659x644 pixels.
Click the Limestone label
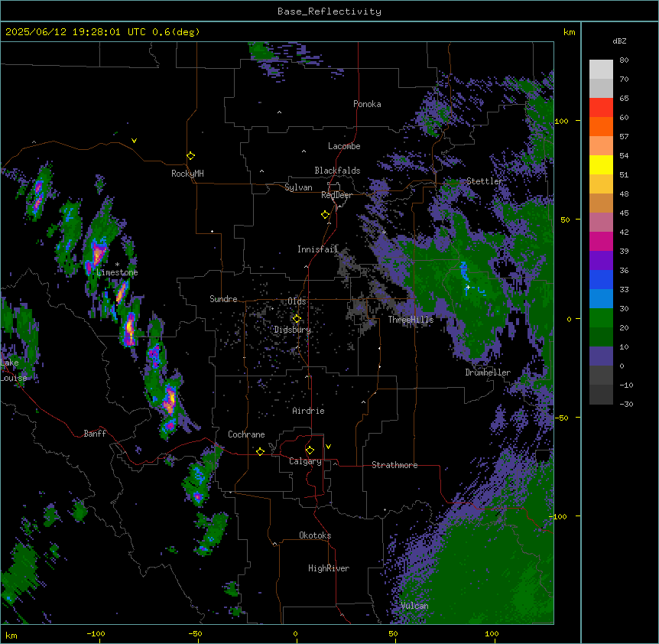point(117,272)
